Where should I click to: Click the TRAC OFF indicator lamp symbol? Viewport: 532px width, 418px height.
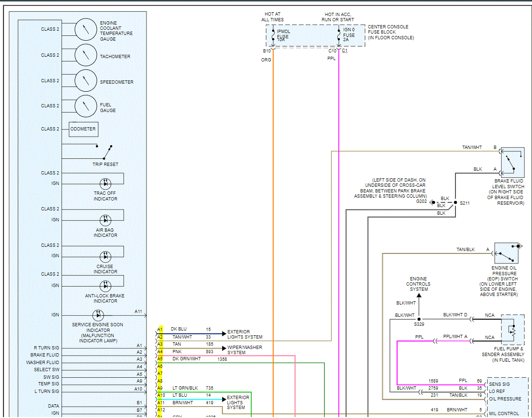click(105, 184)
